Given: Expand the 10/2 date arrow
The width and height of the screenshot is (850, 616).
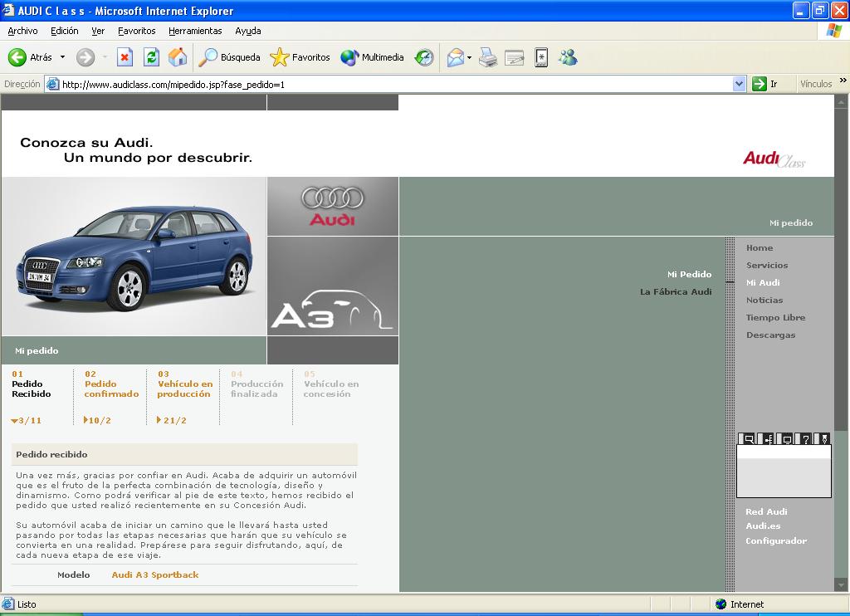Looking at the screenshot, I should (x=85, y=420).
